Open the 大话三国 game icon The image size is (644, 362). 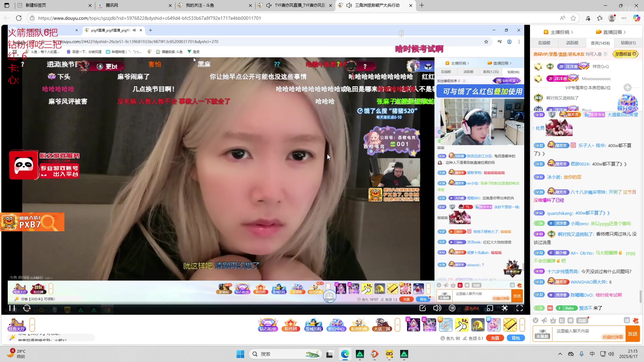click(x=382, y=325)
